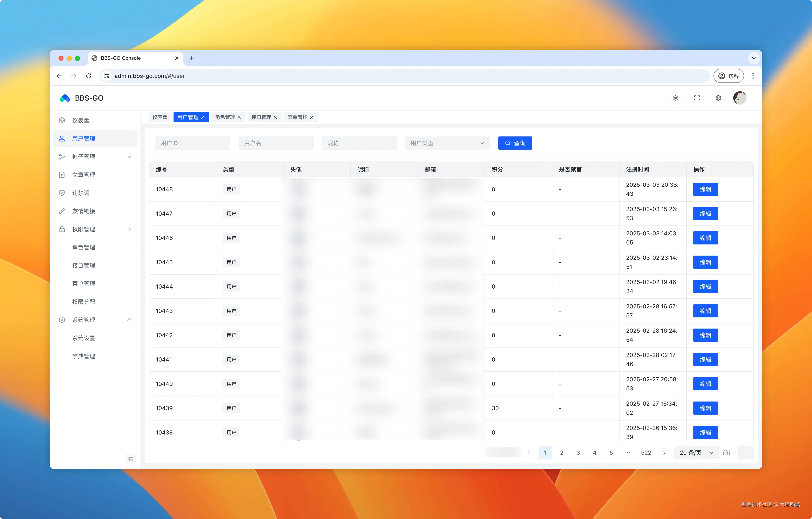Reload the page with browser refresh icon

89,76
